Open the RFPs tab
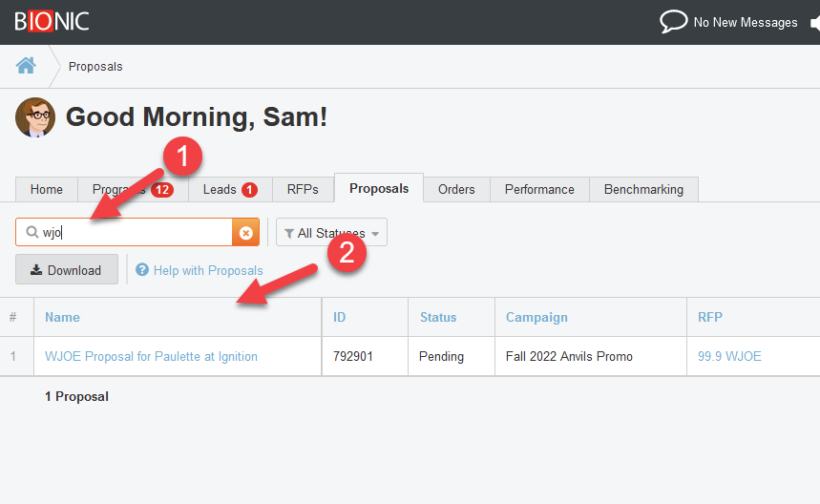820x504 pixels. [x=303, y=189]
